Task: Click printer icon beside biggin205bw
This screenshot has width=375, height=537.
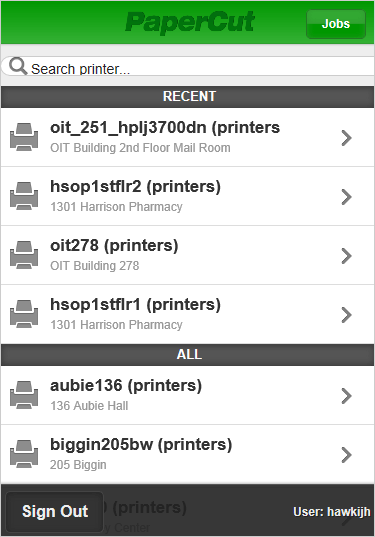Action: (x=24, y=454)
